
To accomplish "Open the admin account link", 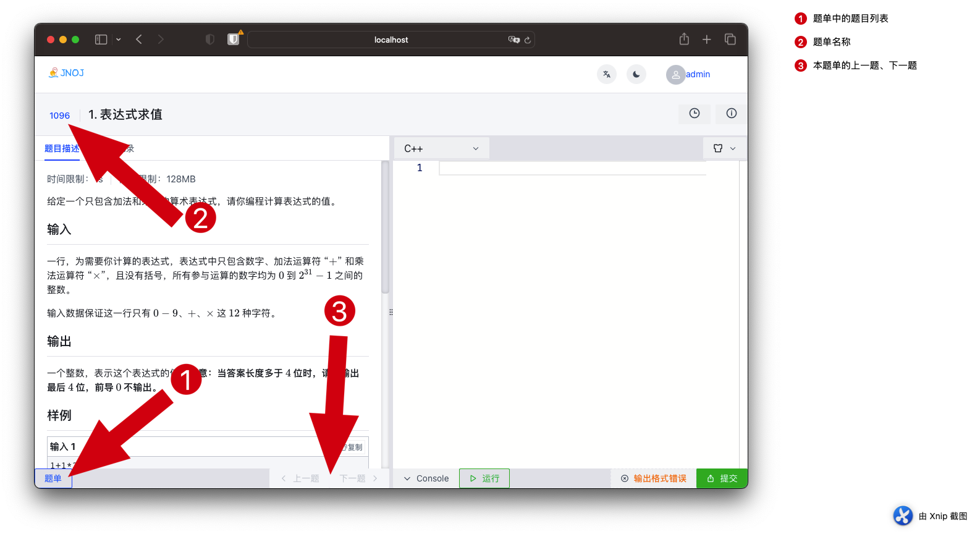I will pos(698,74).
